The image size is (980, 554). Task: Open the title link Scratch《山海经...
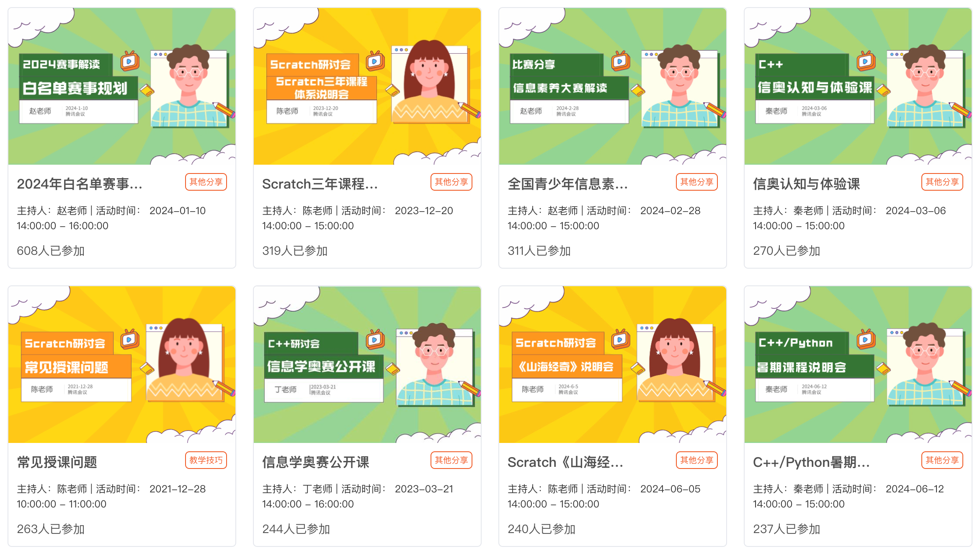coord(565,462)
